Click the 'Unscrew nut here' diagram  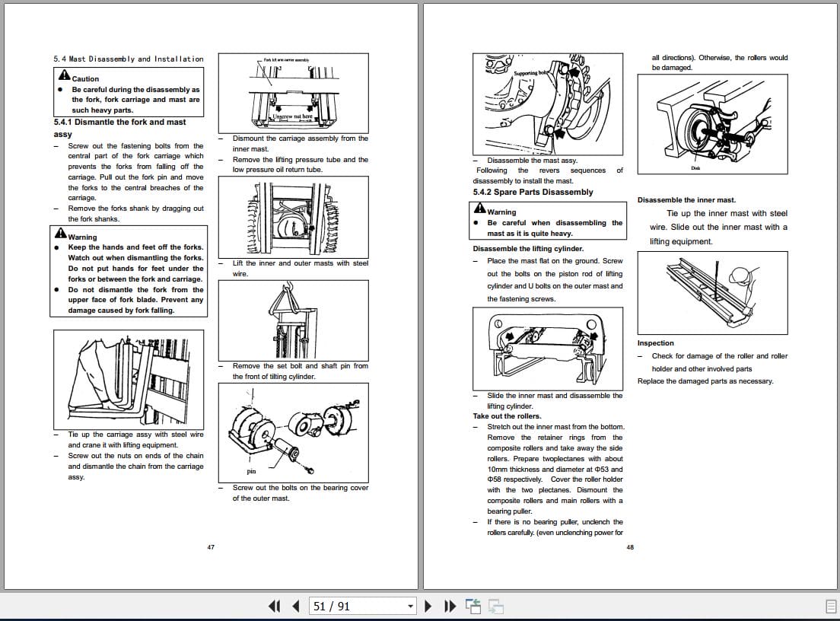pyautogui.click(x=294, y=93)
